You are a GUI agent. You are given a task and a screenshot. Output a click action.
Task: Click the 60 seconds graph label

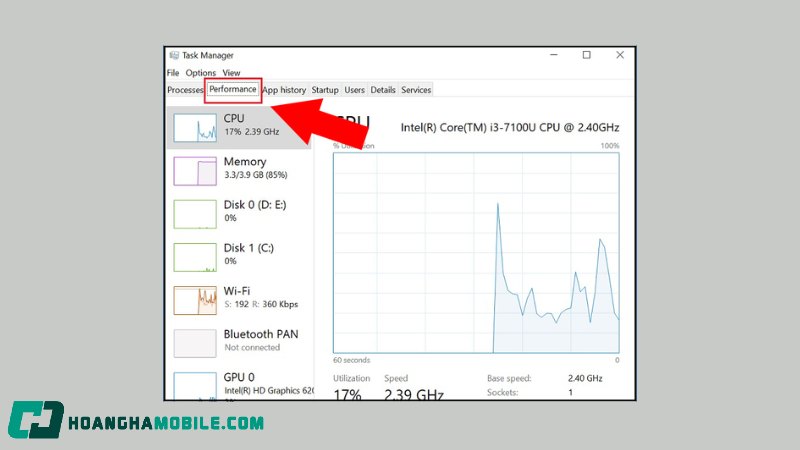point(352,360)
